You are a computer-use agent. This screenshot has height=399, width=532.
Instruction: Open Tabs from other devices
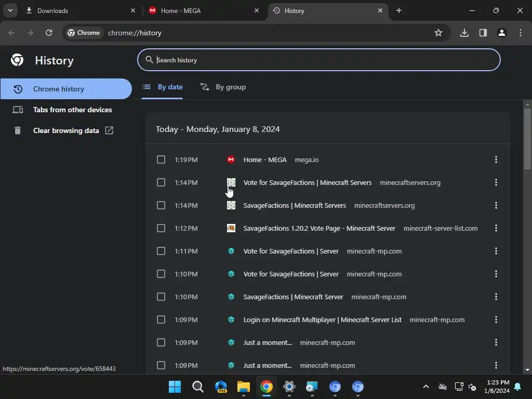pyautogui.click(x=66, y=110)
